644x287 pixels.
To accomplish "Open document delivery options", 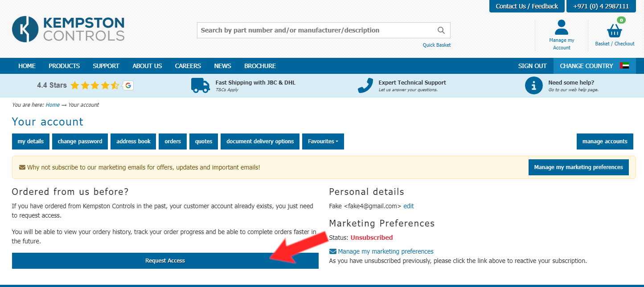I will (x=260, y=141).
